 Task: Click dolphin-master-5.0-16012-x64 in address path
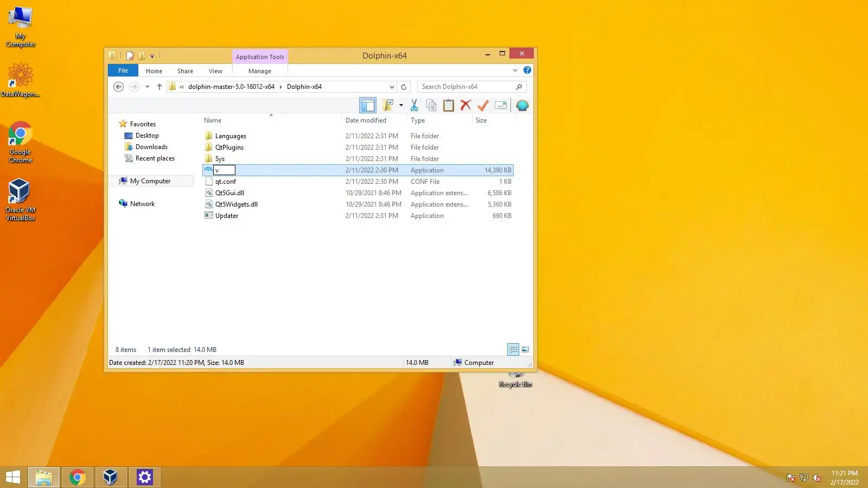pyautogui.click(x=231, y=87)
